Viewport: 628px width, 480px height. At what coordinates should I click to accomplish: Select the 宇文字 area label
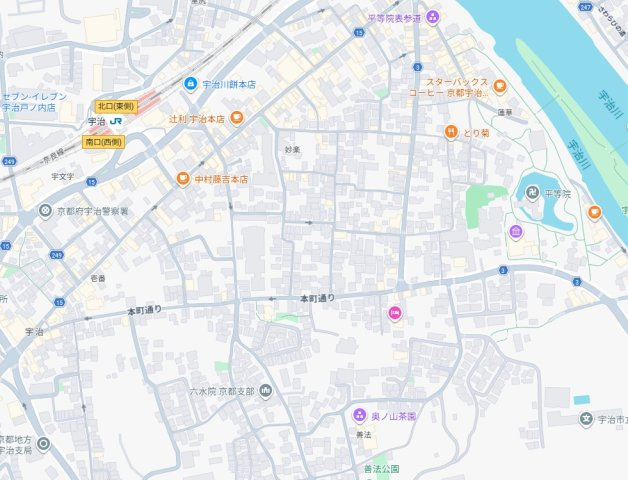click(63, 176)
